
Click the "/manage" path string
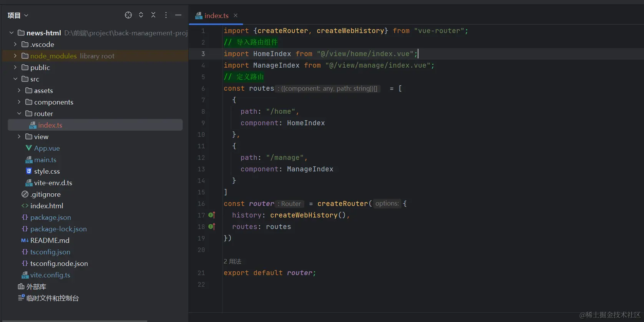click(x=285, y=158)
